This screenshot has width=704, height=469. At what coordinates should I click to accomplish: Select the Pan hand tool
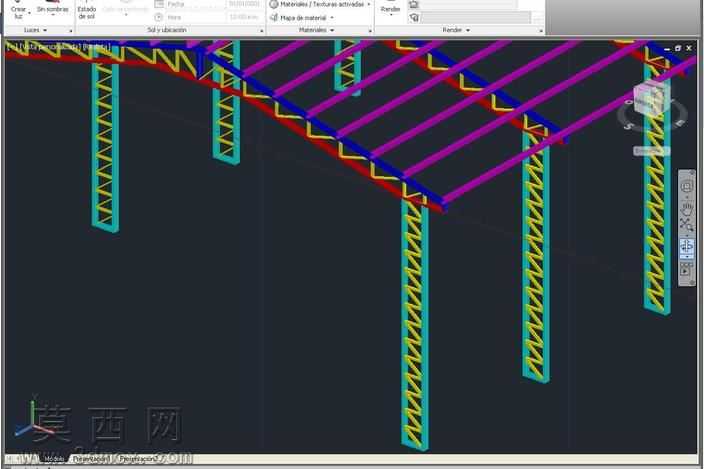click(687, 208)
